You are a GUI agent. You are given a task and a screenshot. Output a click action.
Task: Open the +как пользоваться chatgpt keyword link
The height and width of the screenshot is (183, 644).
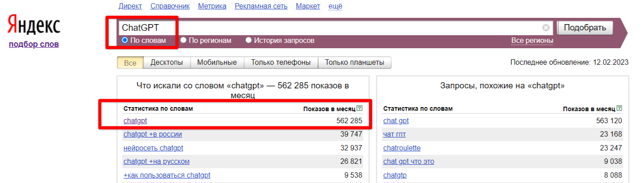pyautogui.click(x=167, y=175)
